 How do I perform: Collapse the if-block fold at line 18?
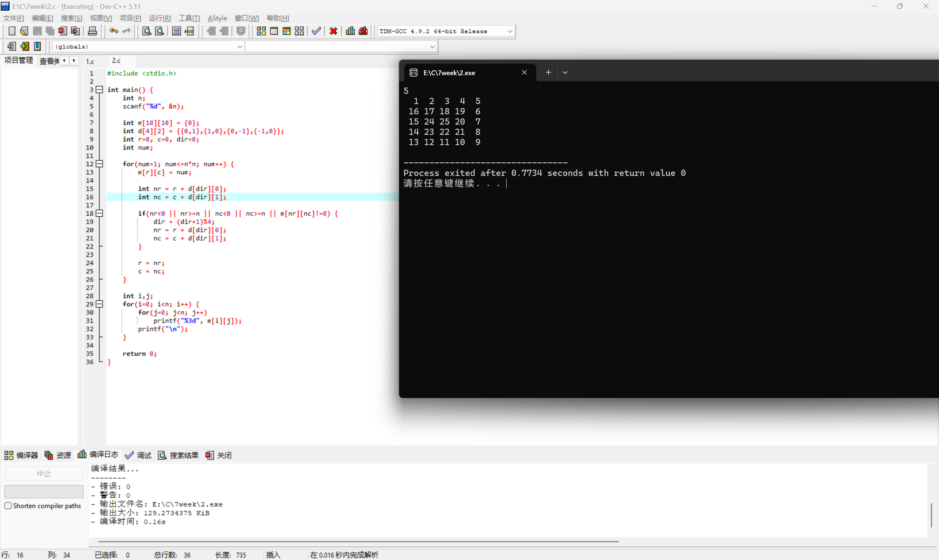click(99, 213)
